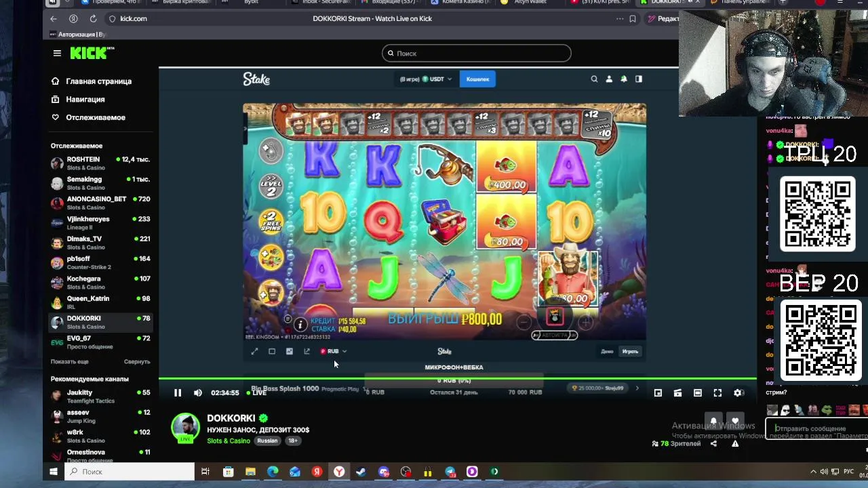Open File Explorer from taskbar
Viewport: 868px width, 488px height.
(x=250, y=472)
